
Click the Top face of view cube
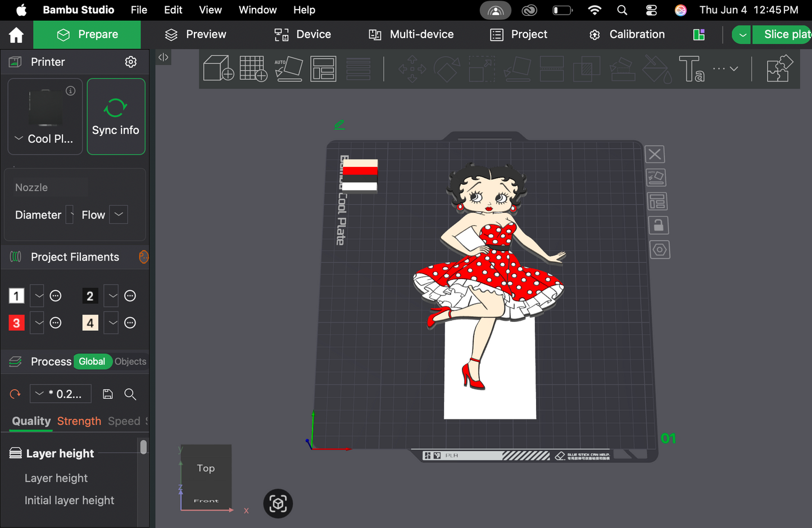206,468
